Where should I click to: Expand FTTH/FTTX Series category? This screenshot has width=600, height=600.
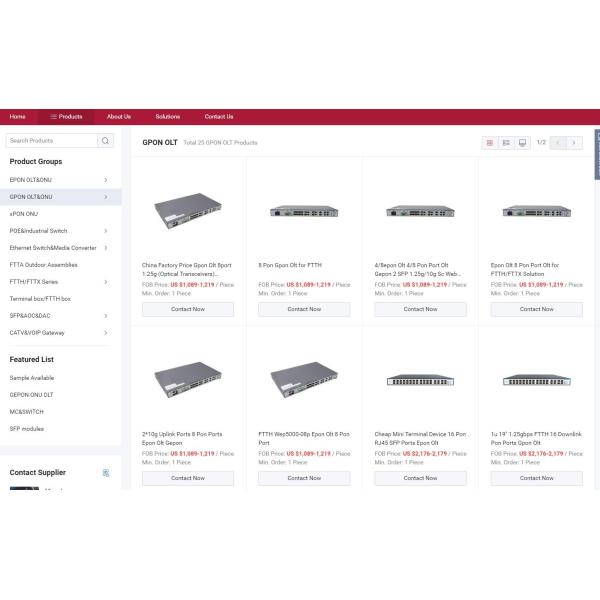105,282
